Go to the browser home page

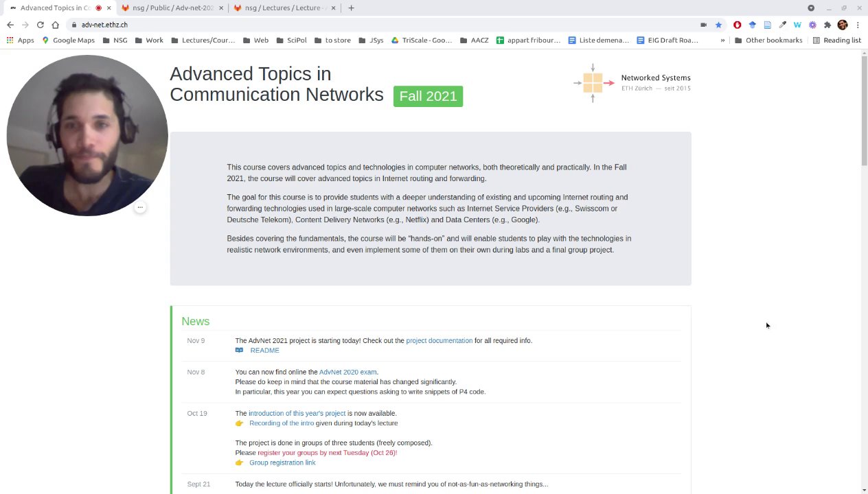pos(56,25)
